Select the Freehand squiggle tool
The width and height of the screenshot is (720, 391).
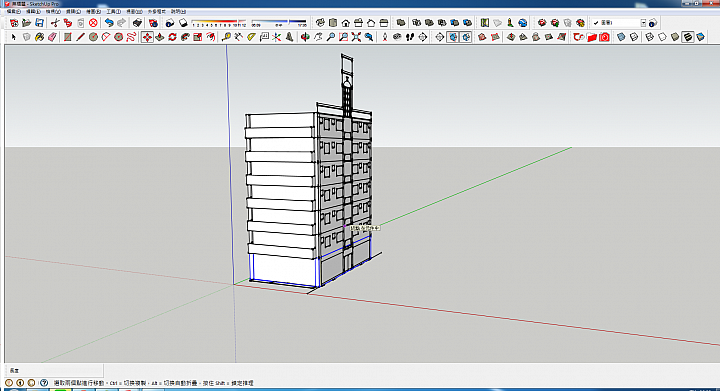(131, 37)
